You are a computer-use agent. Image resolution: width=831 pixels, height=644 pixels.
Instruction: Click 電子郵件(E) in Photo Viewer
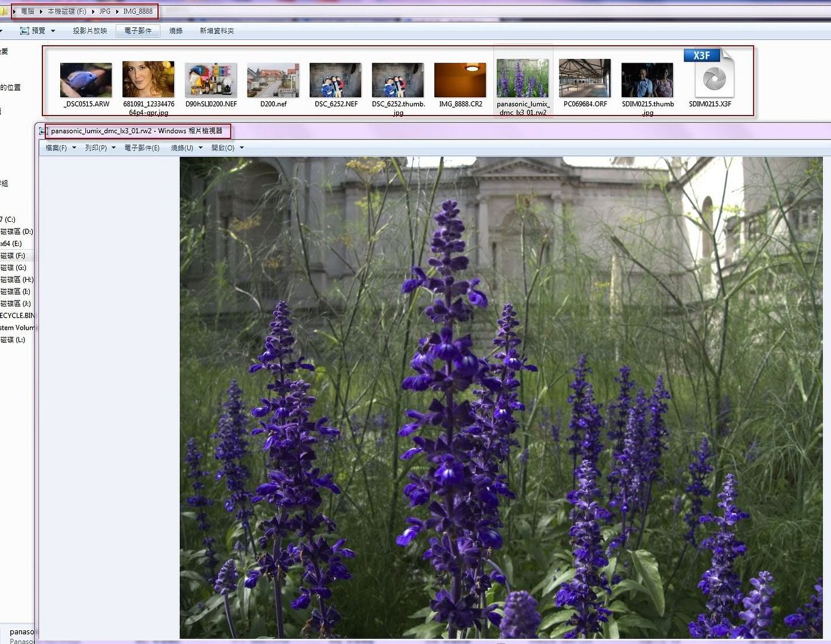pyautogui.click(x=141, y=148)
